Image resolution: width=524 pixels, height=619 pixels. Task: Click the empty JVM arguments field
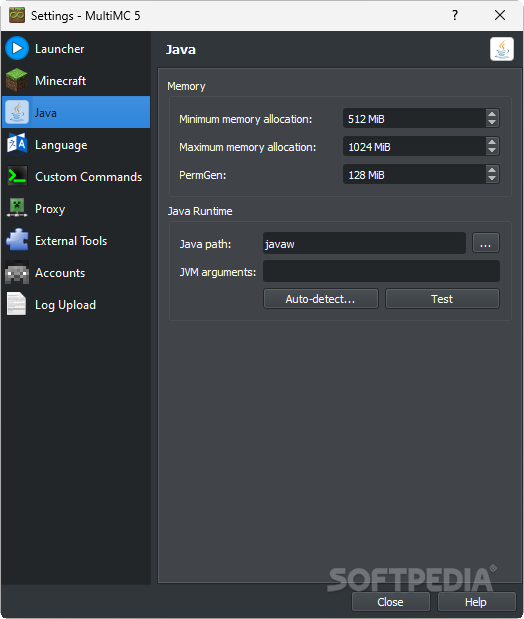point(381,271)
